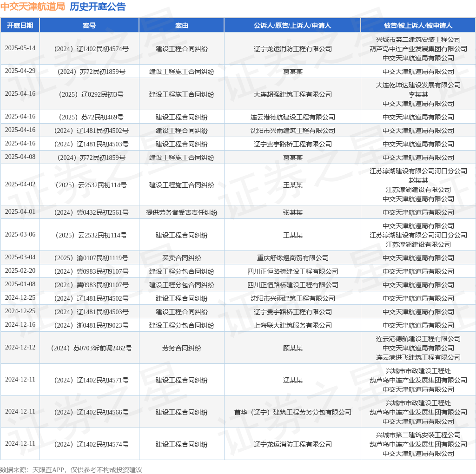
Task: Click the 劳务合同纠纷 cause cell
Action: click(182, 348)
